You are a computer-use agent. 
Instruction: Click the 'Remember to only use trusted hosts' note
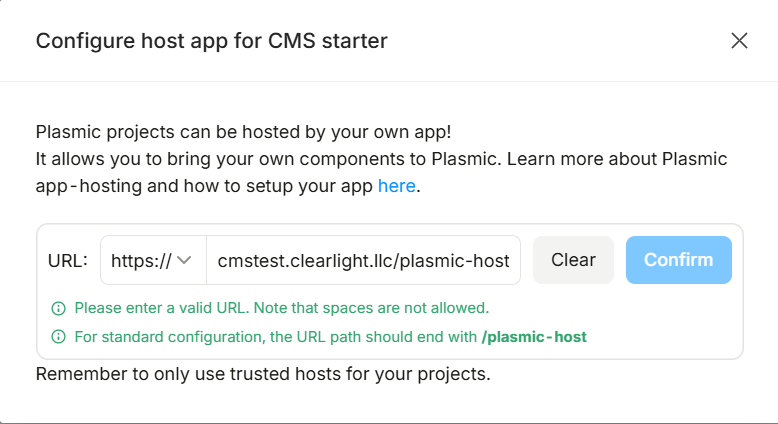click(263, 375)
